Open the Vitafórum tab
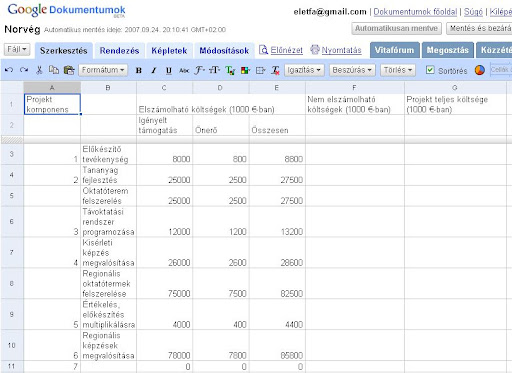 click(394, 50)
